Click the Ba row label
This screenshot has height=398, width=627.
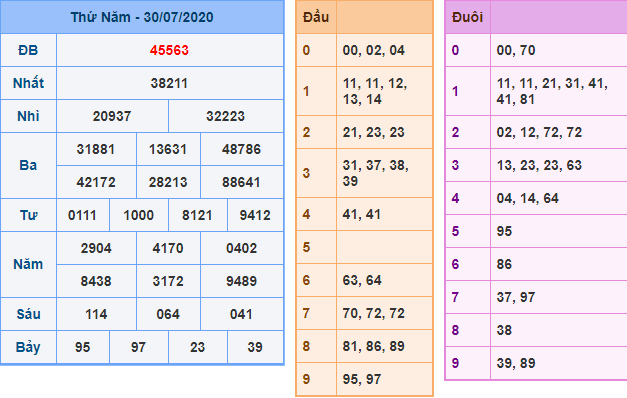pos(28,166)
